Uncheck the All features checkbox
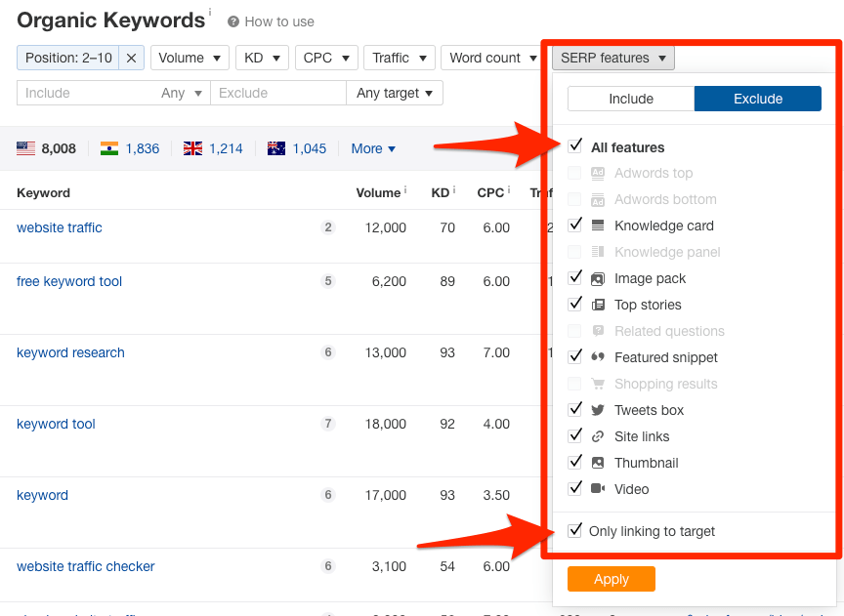 tap(575, 147)
